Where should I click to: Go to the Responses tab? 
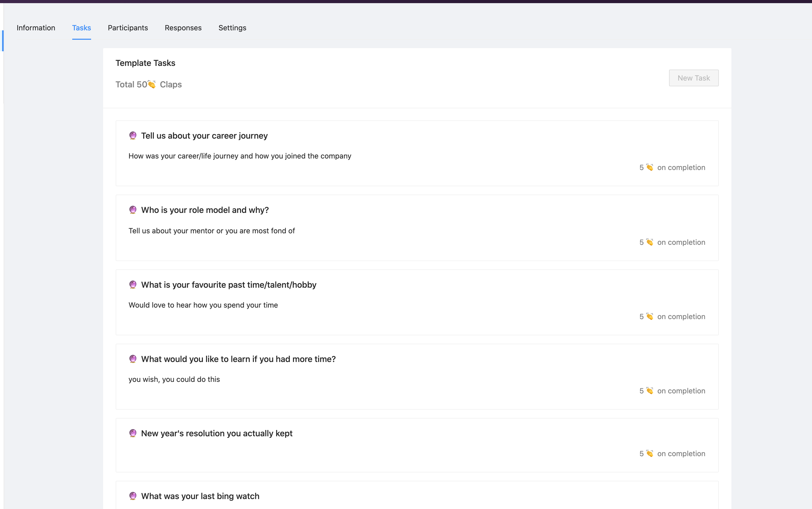click(183, 28)
